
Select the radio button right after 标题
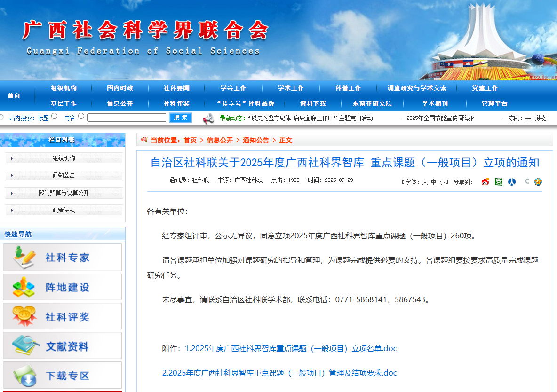55,116
